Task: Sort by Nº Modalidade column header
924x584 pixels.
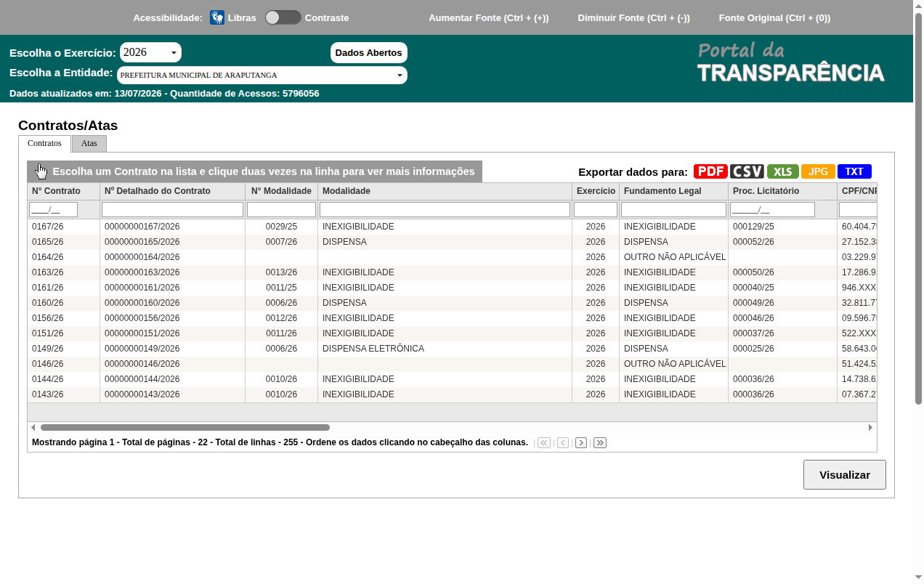Action: point(282,191)
